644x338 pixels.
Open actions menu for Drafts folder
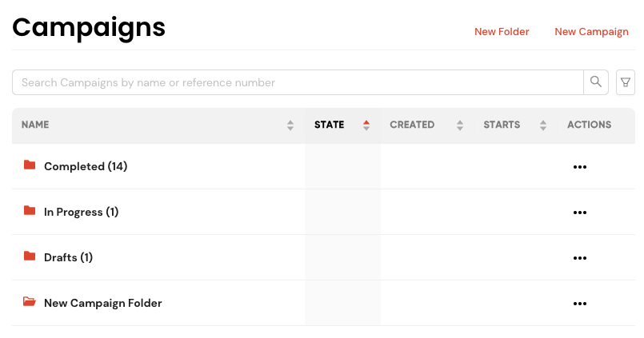pos(579,258)
